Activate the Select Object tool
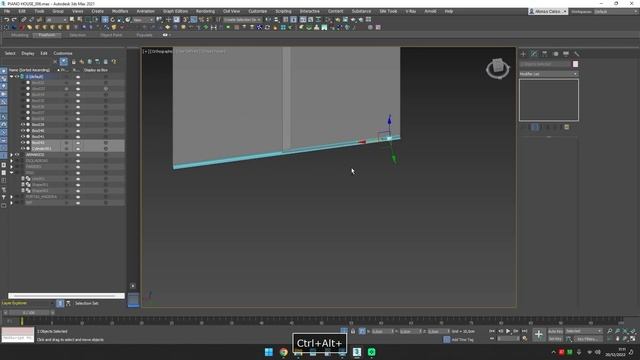640x360 pixels. click(72, 20)
